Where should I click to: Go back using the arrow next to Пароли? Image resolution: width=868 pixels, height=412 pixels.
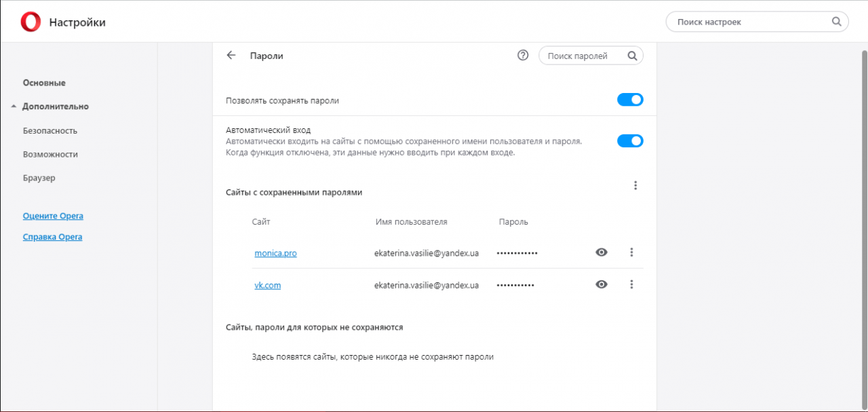tap(231, 56)
